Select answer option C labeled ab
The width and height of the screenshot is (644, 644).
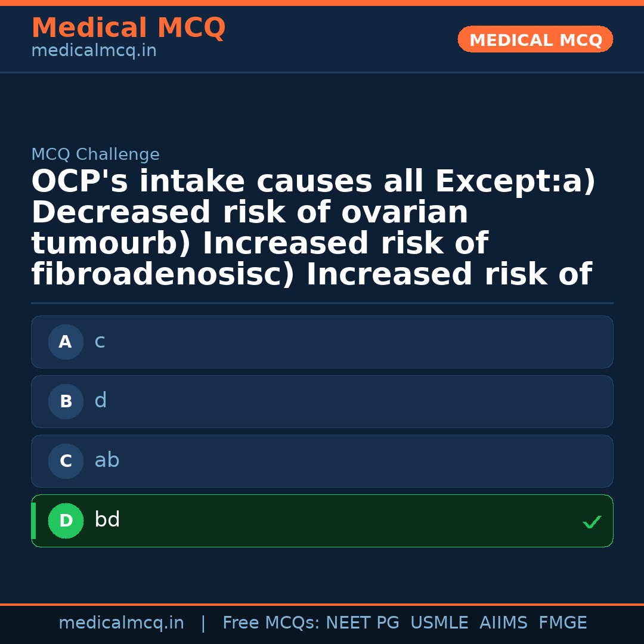click(322, 460)
